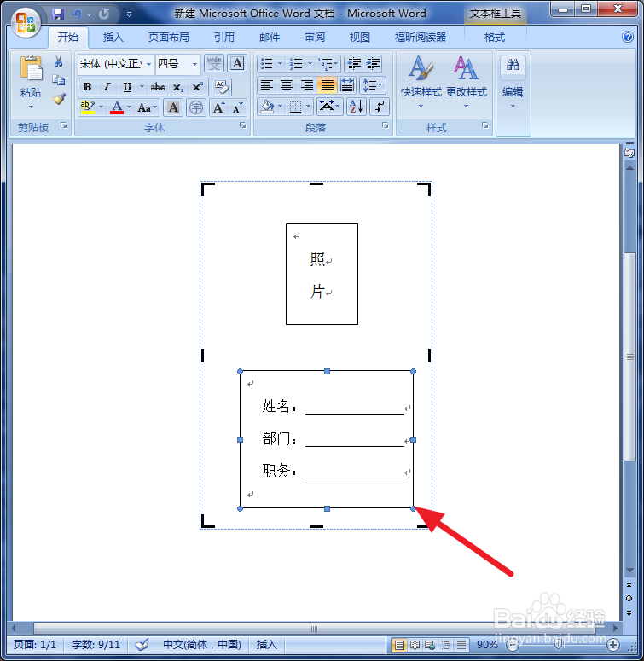Screen dimensions: 644x661
Task: Sort text with A-Z icon
Action: [x=357, y=107]
